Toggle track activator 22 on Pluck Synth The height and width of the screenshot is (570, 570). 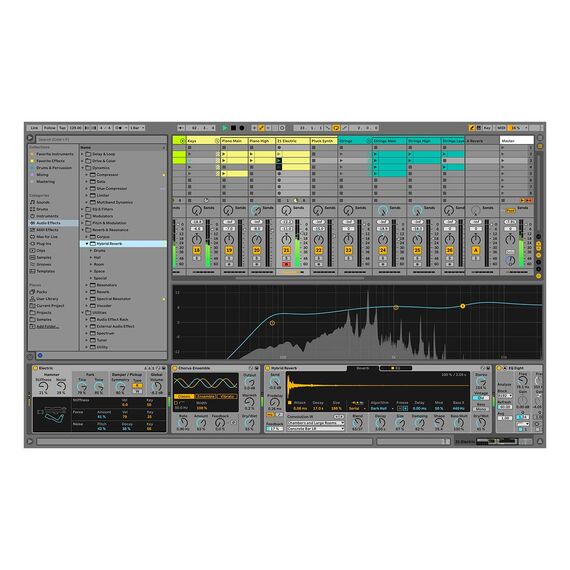tap(318, 250)
